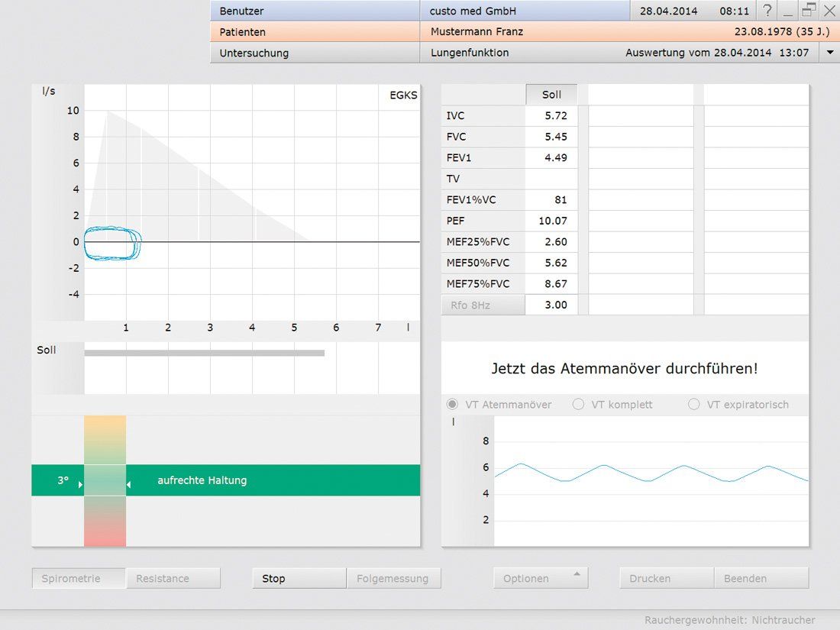The image size is (840, 630).
Task: Click the Folgemessung button
Action: 393,578
